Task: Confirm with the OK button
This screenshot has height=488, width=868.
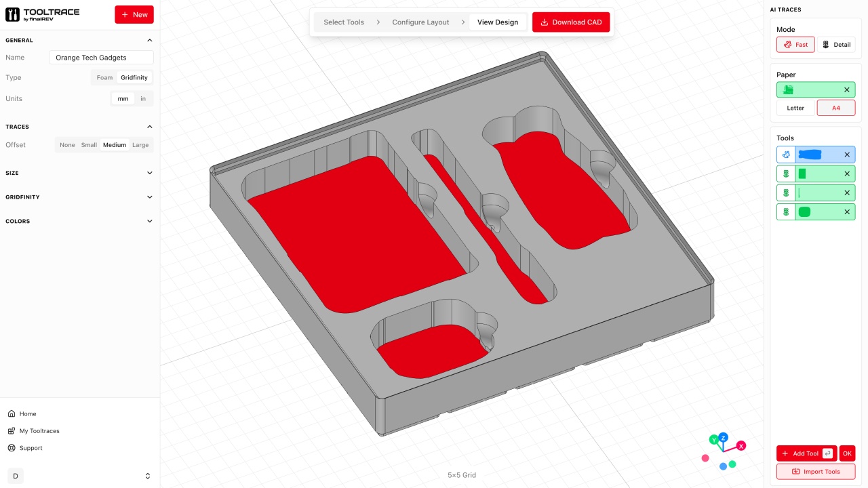Action: click(847, 453)
